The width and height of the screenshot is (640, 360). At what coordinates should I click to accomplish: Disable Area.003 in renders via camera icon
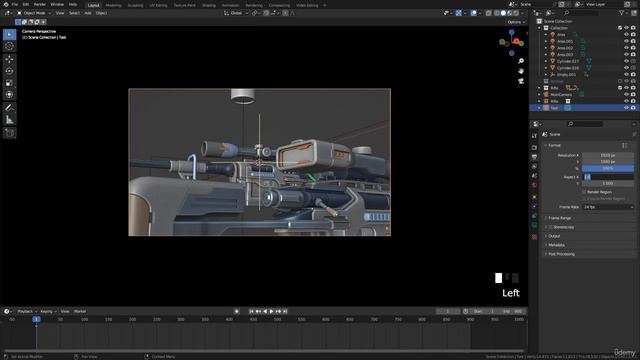click(x=633, y=55)
